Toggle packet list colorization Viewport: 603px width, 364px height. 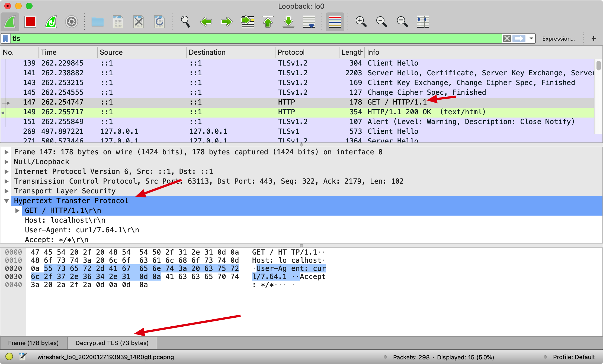coord(335,22)
